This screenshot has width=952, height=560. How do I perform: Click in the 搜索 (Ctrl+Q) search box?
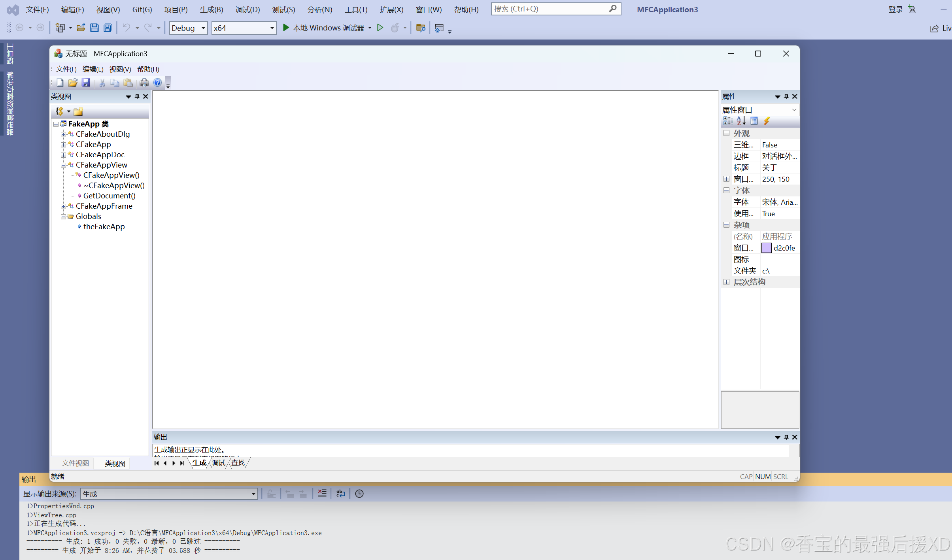coord(550,9)
